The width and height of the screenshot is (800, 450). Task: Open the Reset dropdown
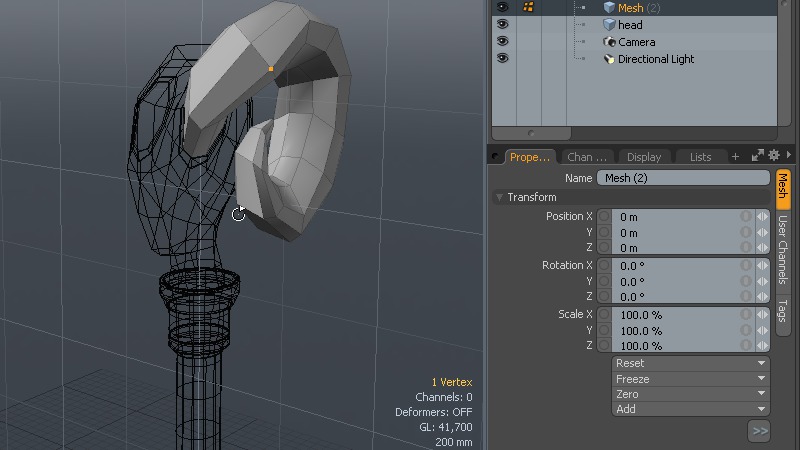pyautogui.click(x=690, y=363)
